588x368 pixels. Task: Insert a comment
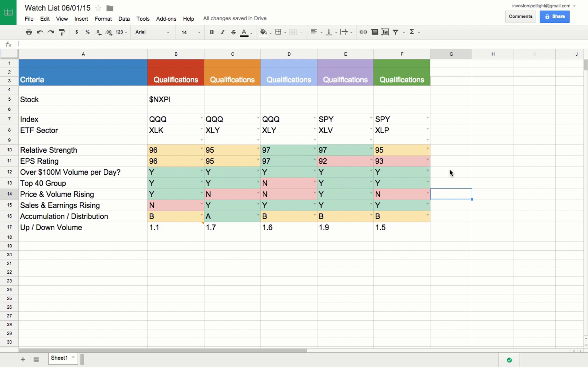point(375,32)
